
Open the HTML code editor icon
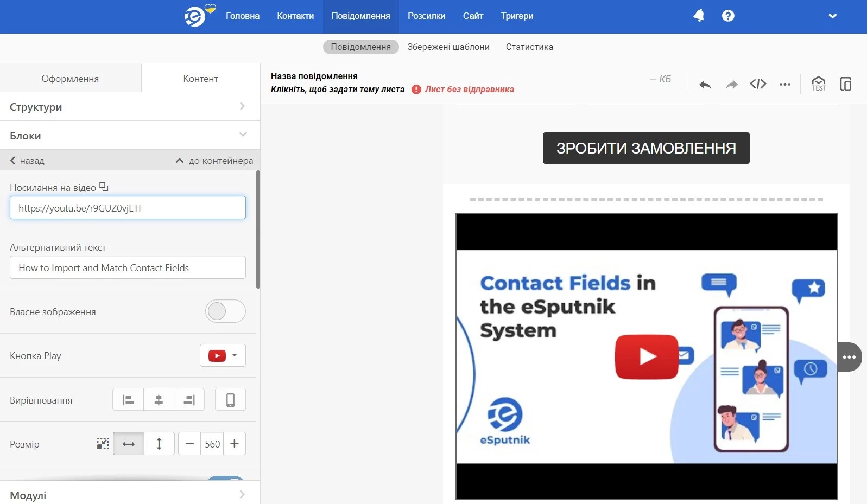click(x=758, y=84)
